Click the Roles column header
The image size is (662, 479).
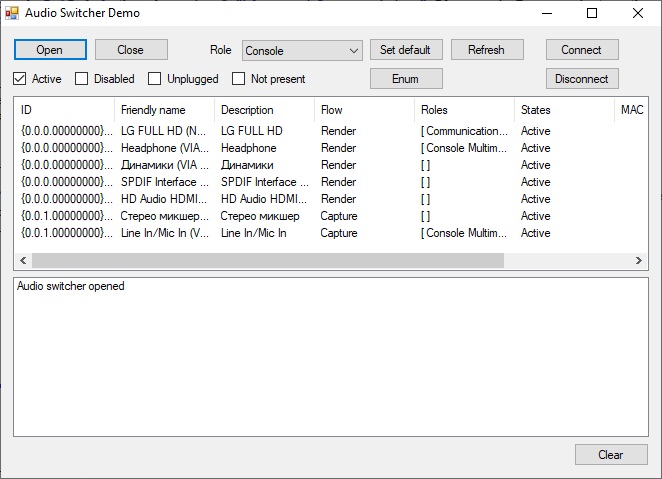[465, 110]
